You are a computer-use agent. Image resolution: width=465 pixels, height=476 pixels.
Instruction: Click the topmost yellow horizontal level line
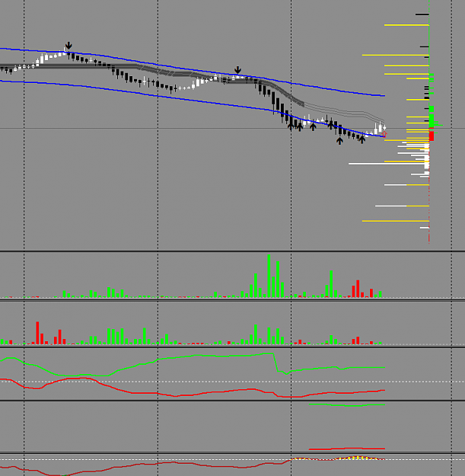point(406,25)
